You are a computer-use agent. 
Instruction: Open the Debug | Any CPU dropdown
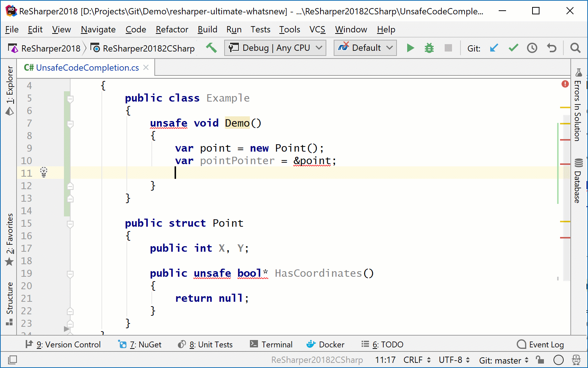click(x=275, y=48)
